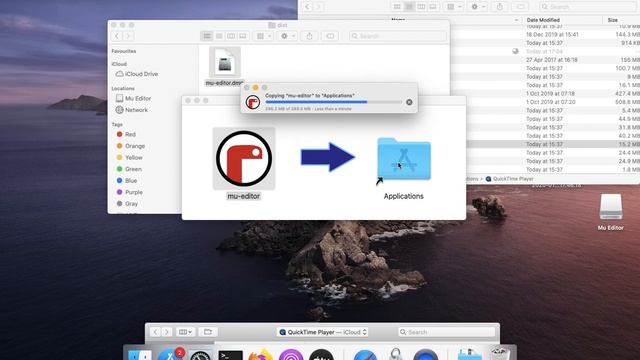Open Finder from the Dock
This screenshot has height=360, width=640.
point(140,355)
